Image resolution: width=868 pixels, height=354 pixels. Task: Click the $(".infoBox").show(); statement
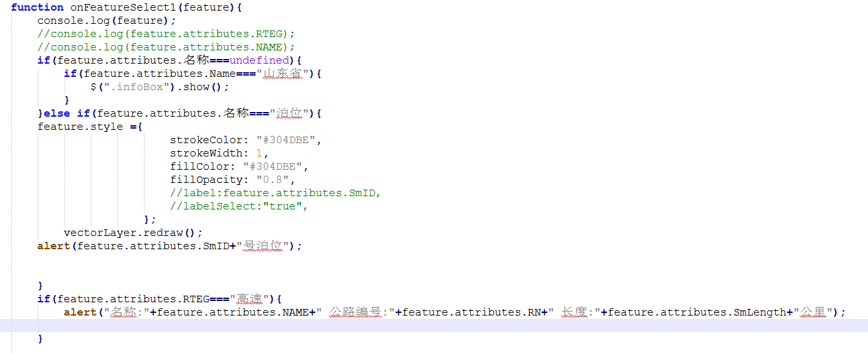(x=160, y=87)
